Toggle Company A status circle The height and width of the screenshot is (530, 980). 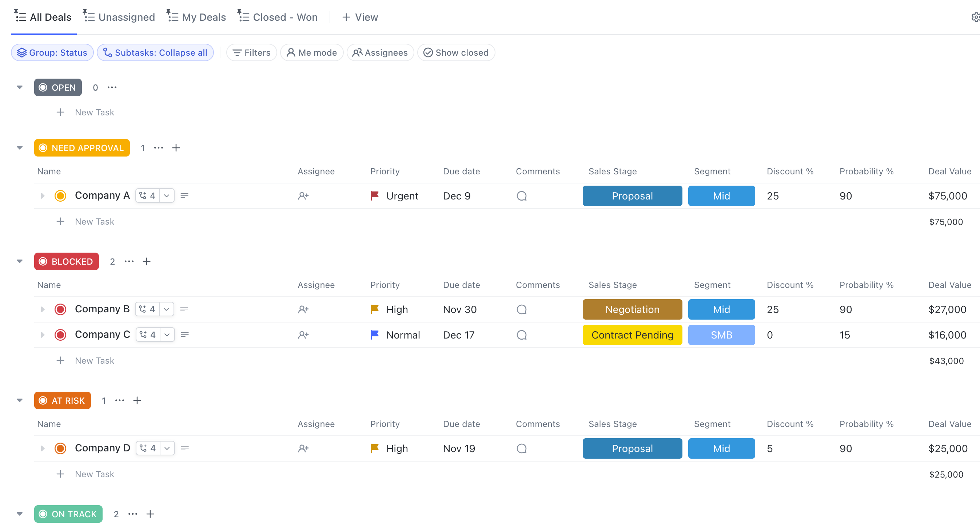click(60, 195)
